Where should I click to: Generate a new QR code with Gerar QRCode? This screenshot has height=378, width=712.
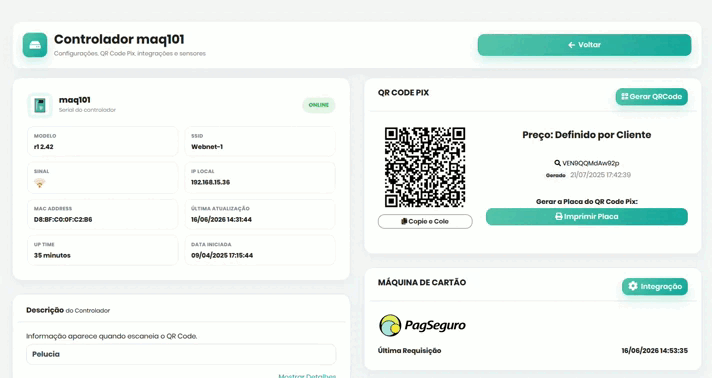(x=651, y=96)
